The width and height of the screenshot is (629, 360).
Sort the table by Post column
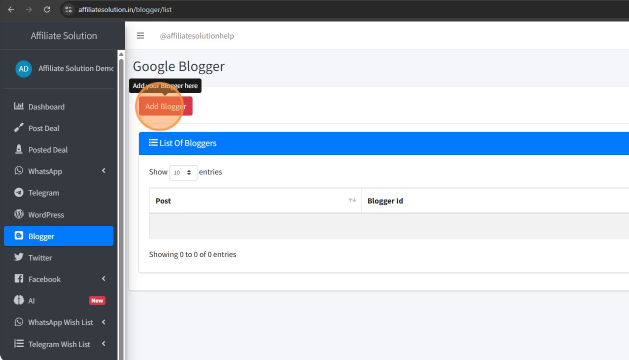pos(255,201)
